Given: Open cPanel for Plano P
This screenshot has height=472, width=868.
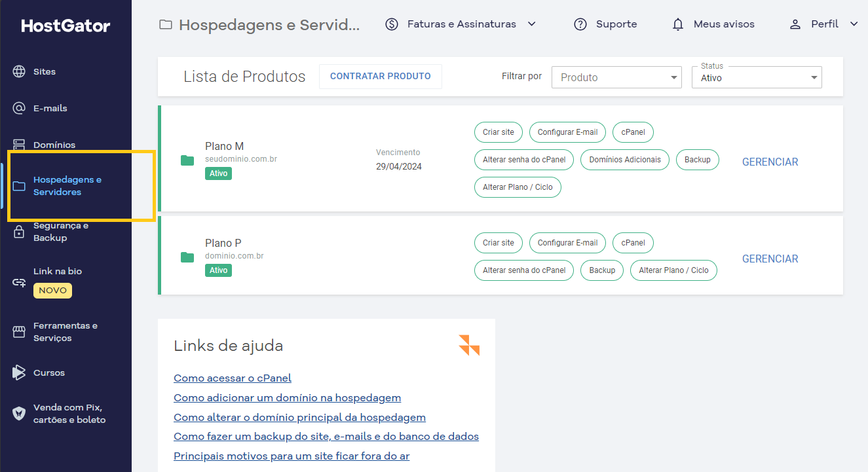Looking at the screenshot, I should (x=633, y=243).
